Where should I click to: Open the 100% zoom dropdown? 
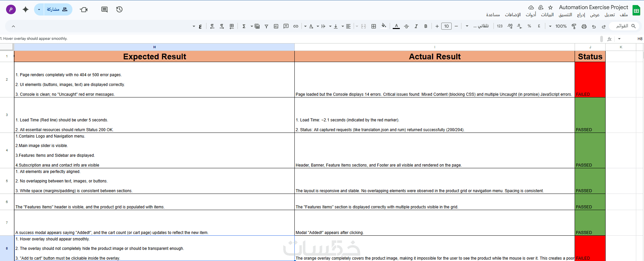click(558, 26)
